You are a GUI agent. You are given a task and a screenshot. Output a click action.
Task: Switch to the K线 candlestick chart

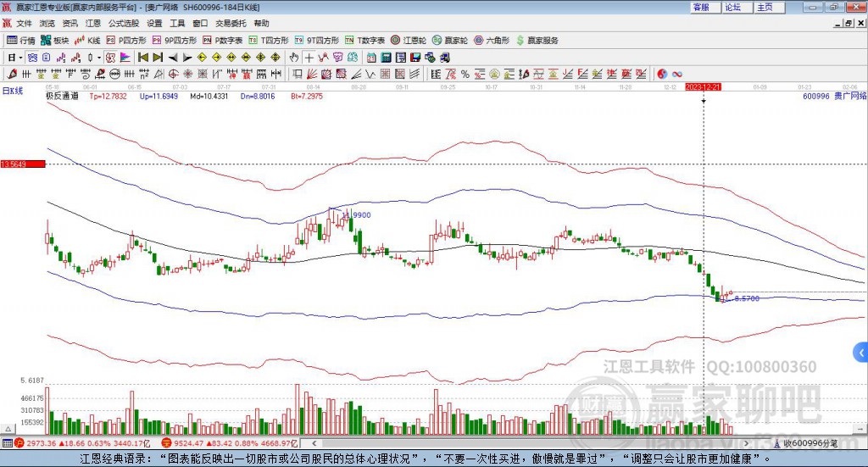click(88, 40)
